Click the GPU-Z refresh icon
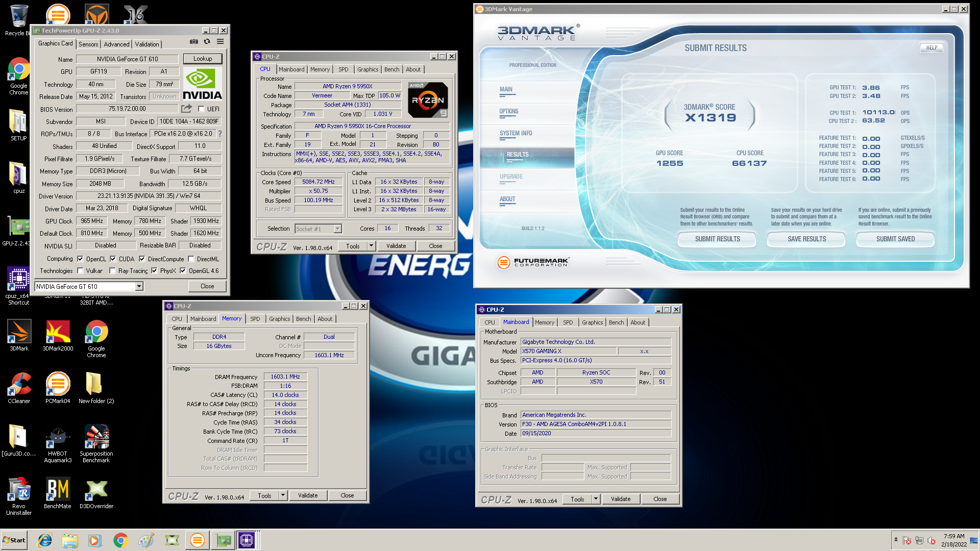The width and height of the screenshot is (980, 551). (207, 42)
